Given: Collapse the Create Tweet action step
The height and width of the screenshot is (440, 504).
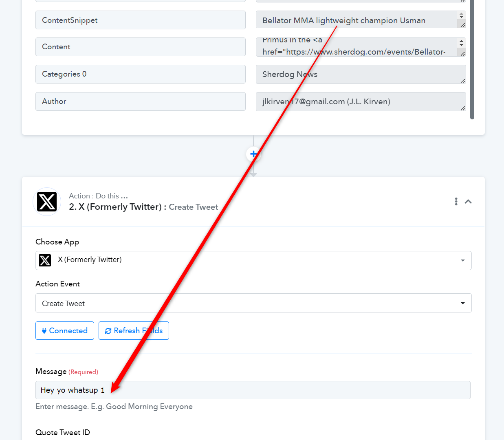Looking at the screenshot, I should tap(468, 201).
